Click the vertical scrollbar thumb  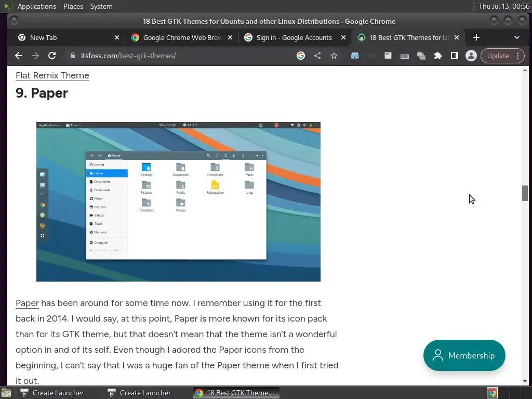[525, 193]
